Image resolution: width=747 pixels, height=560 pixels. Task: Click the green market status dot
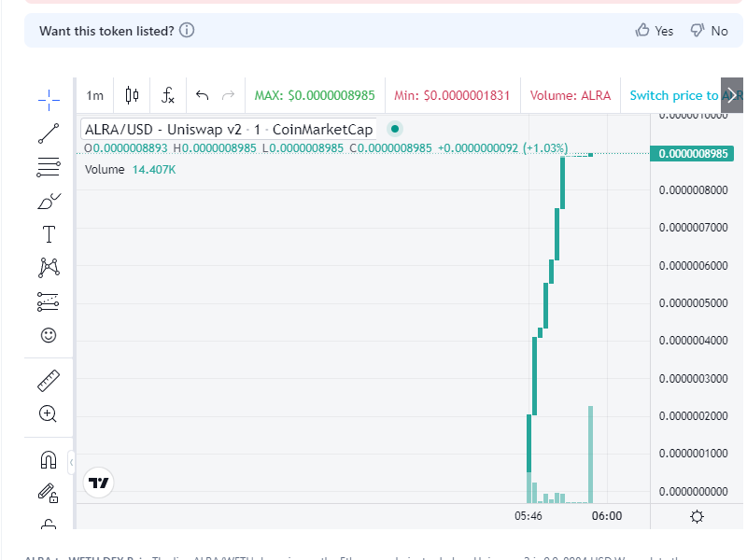coord(394,129)
